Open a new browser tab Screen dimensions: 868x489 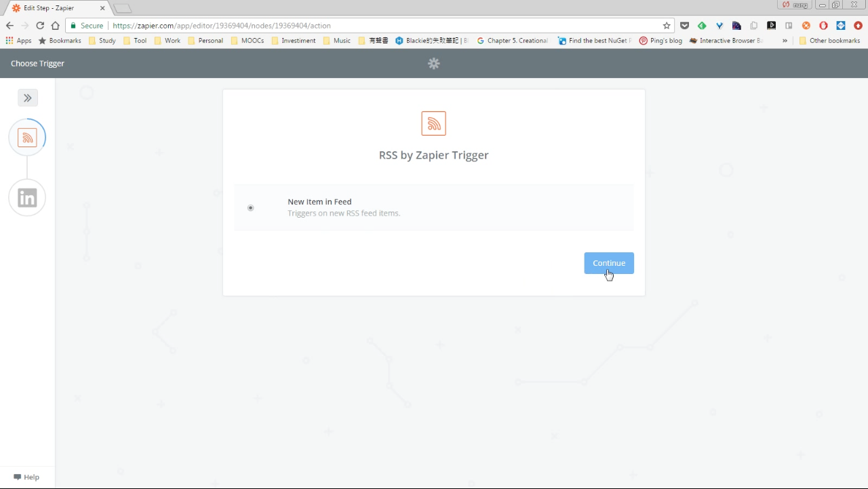tap(123, 9)
